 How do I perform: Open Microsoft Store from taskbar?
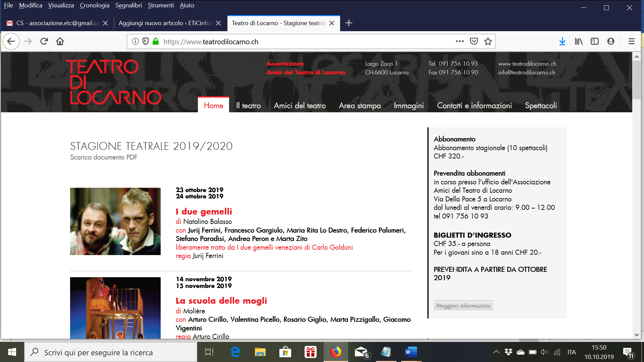(x=285, y=352)
